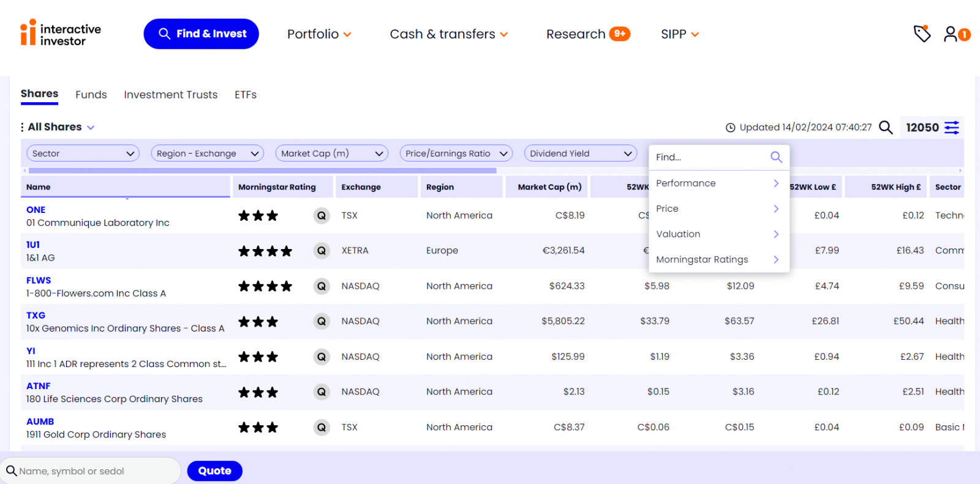The height and width of the screenshot is (484, 980).
Task: Sort by 52WK Low £ column header
Action: coord(815,187)
